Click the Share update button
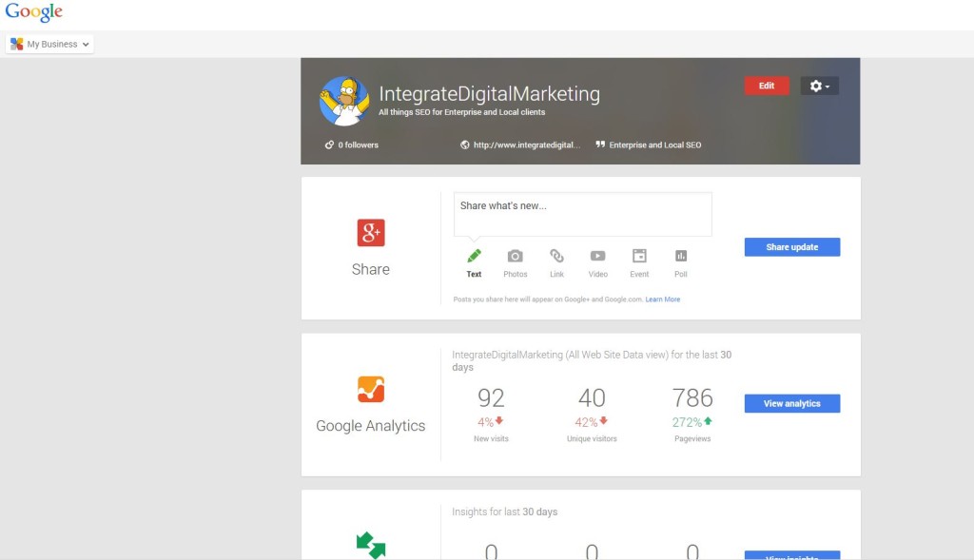Image resolution: width=974 pixels, height=560 pixels. pos(791,246)
